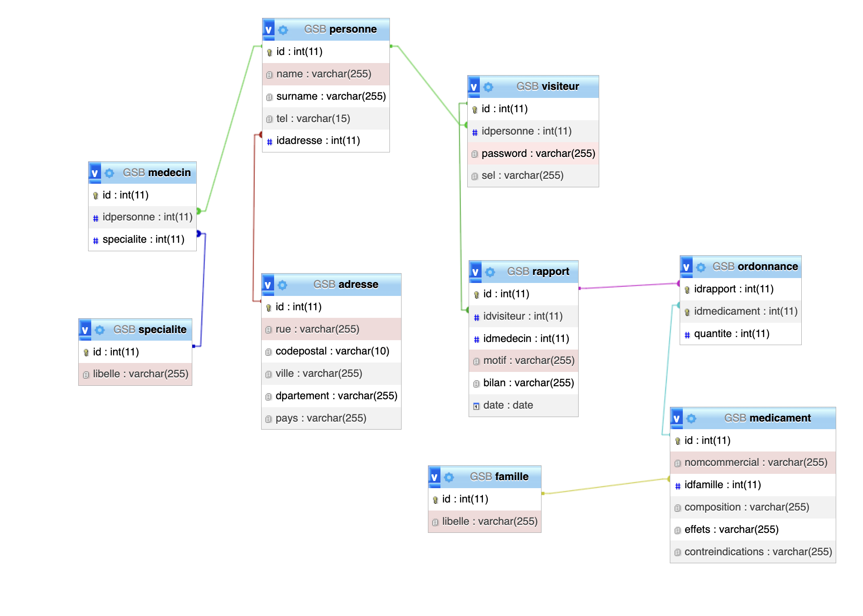Click specialite 'libelle : varchar(255)' column

point(135,374)
